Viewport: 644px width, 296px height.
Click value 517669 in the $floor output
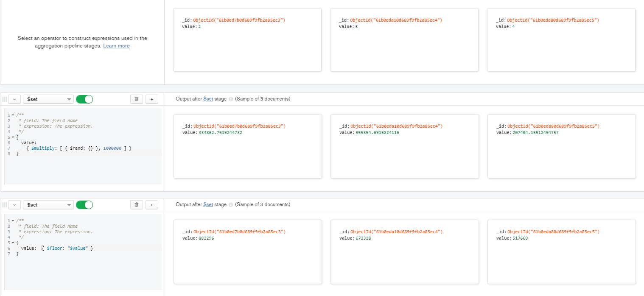click(x=520, y=238)
